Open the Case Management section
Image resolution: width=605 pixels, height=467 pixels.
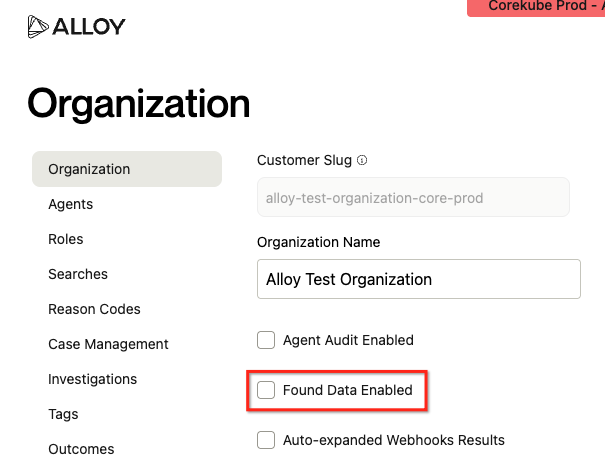108,344
